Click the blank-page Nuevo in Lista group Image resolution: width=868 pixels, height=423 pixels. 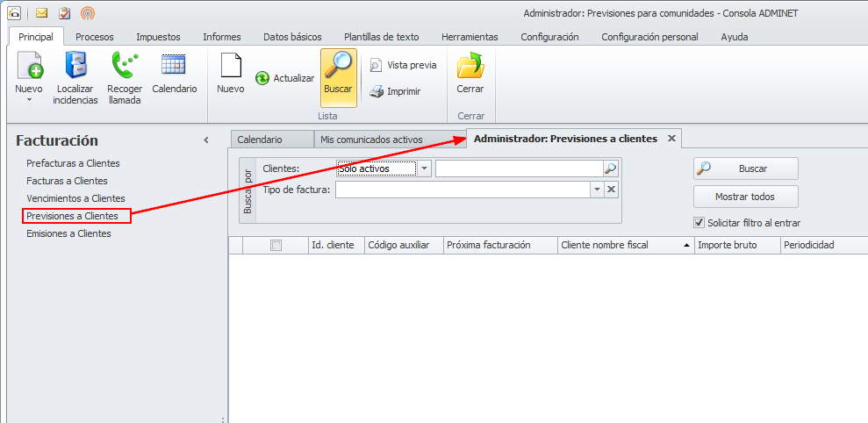[231, 73]
